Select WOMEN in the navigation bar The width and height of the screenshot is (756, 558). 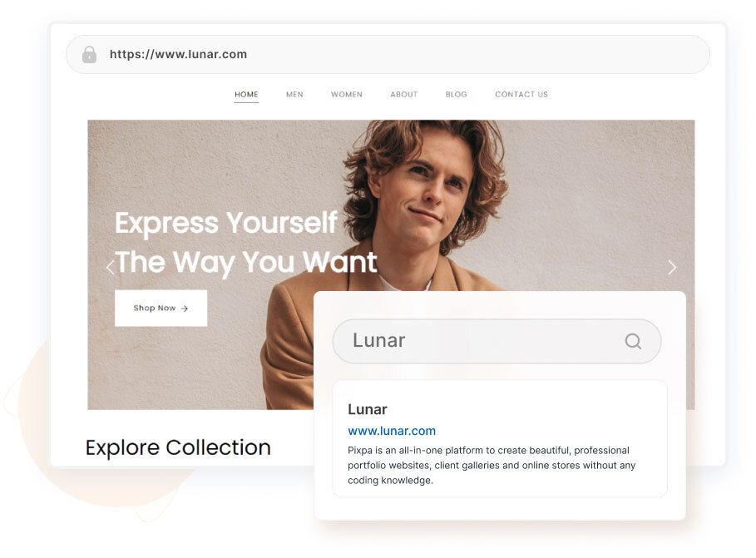coord(347,95)
